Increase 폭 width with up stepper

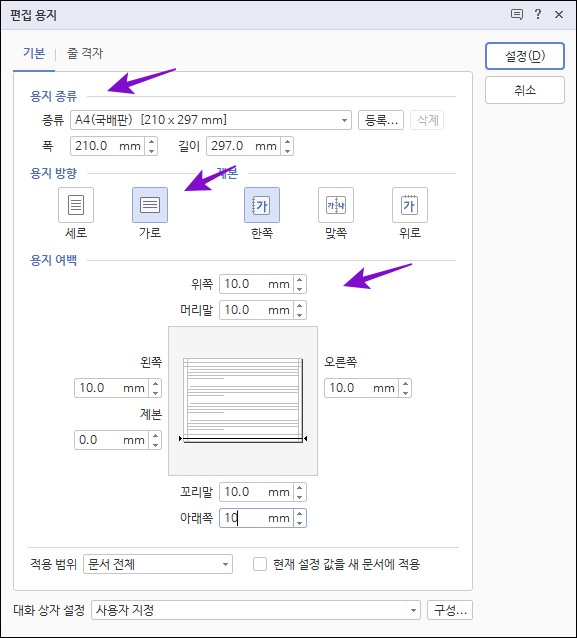tap(152, 142)
